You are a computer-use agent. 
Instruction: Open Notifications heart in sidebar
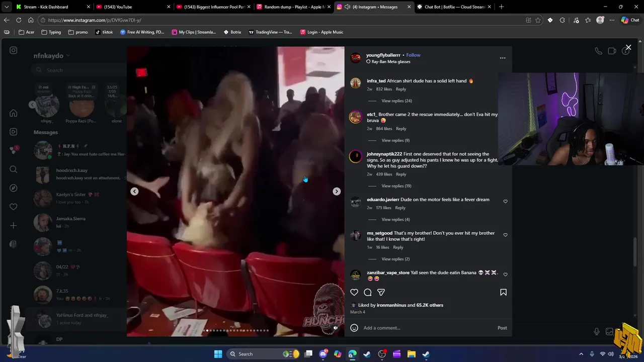click(14, 207)
